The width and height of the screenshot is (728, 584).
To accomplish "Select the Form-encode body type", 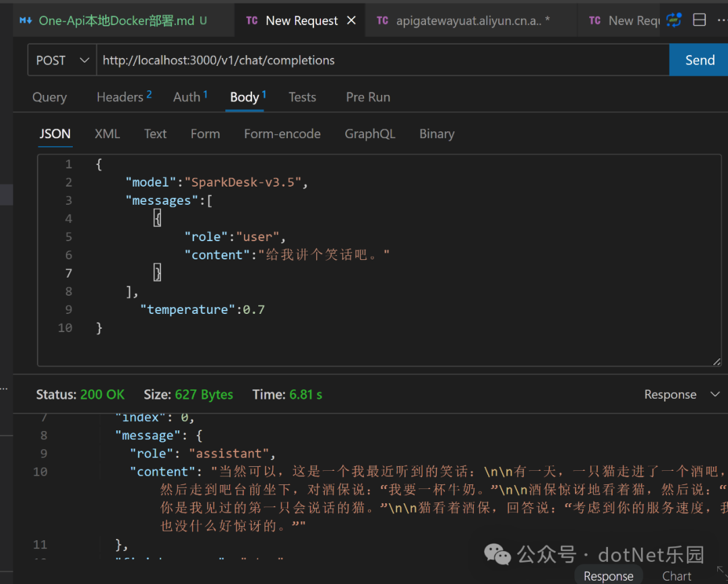I will pos(282,134).
